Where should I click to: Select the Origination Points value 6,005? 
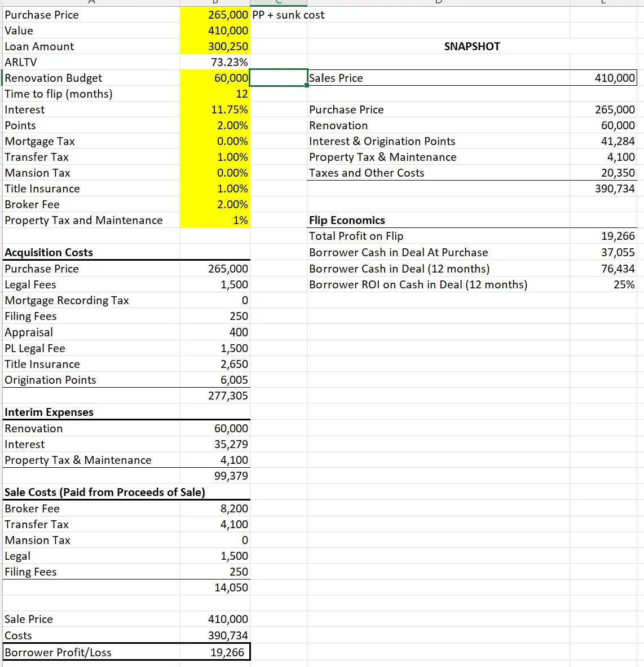tap(215, 379)
